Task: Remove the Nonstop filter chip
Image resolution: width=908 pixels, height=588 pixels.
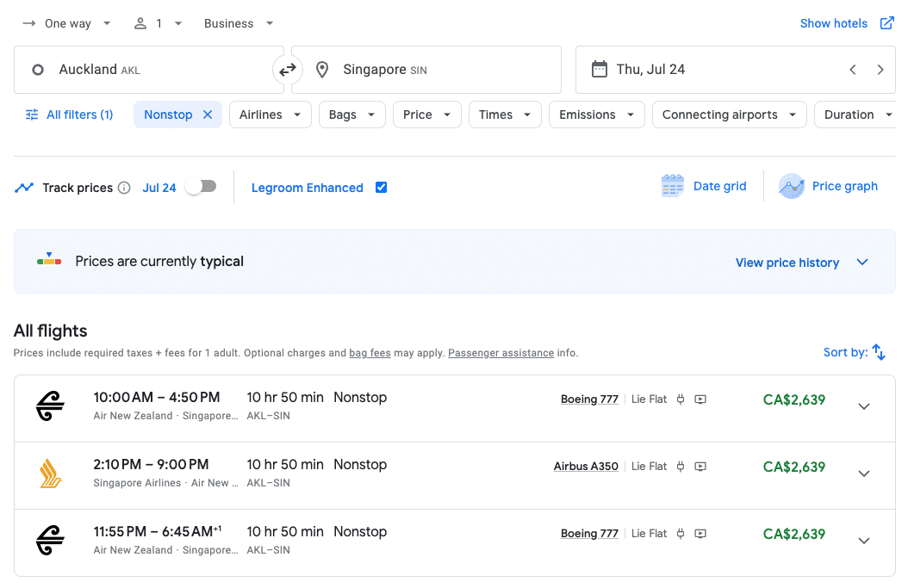Action: pyautogui.click(x=208, y=115)
